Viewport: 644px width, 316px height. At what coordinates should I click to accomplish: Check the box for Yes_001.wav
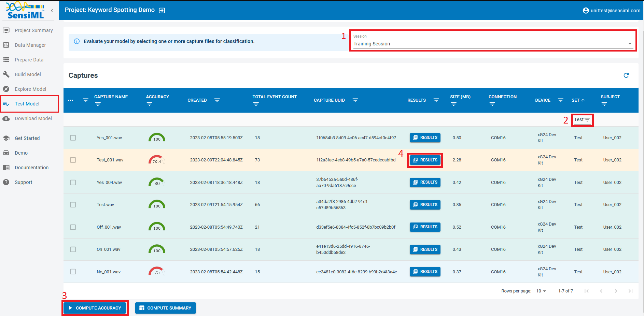(73, 138)
